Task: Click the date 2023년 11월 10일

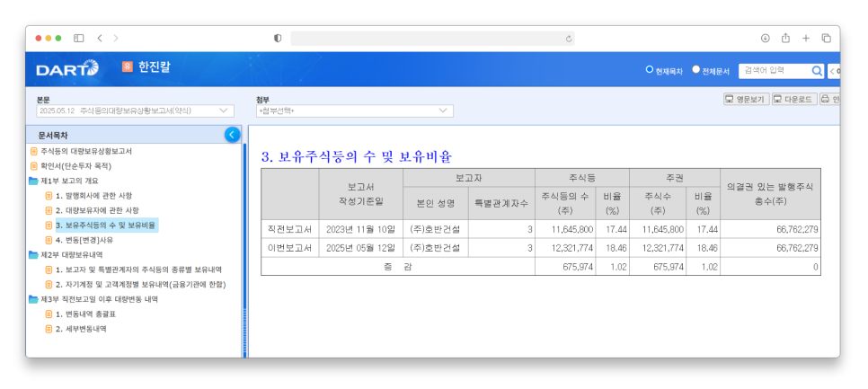Action: [x=361, y=229]
